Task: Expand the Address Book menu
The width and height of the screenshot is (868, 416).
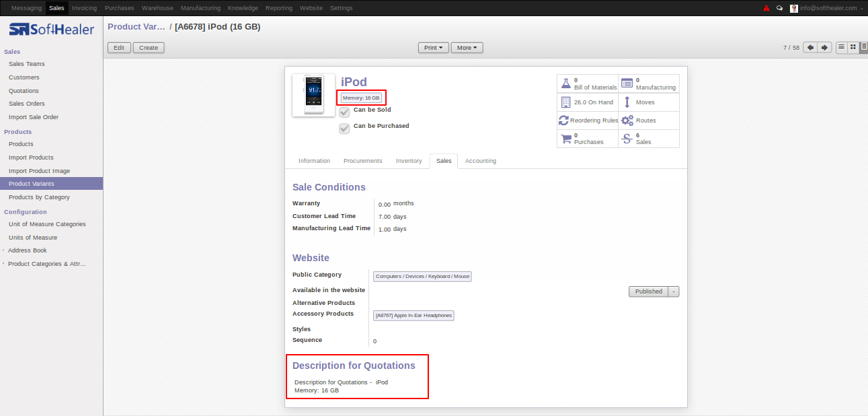Action: point(28,250)
